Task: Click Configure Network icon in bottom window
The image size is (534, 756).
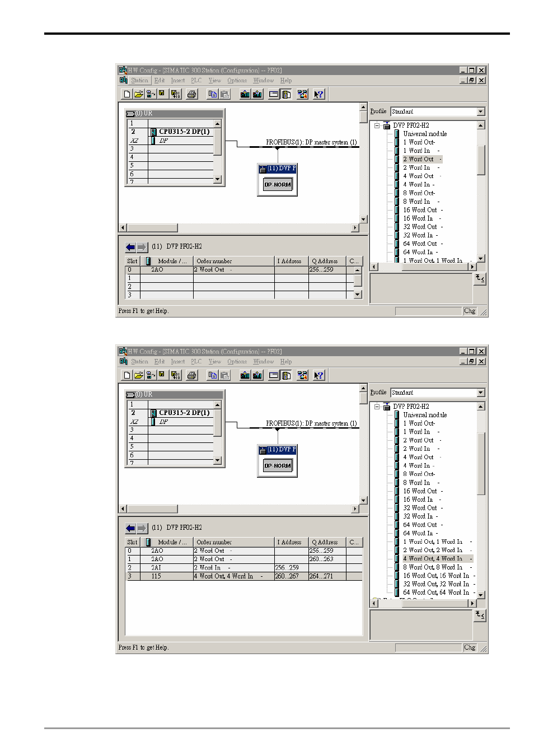Action: pos(302,375)
